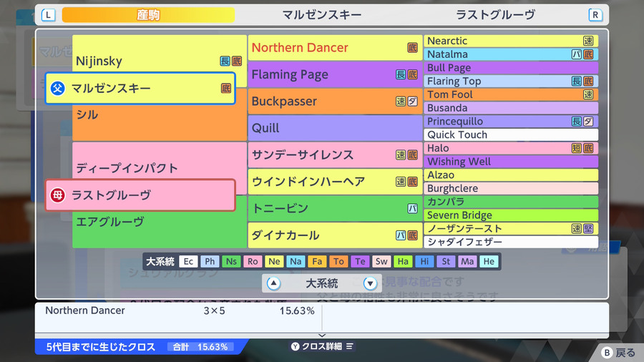644x362 pixels.
Task: Select Wishing Well ancestor row
Action: point(511,162)
